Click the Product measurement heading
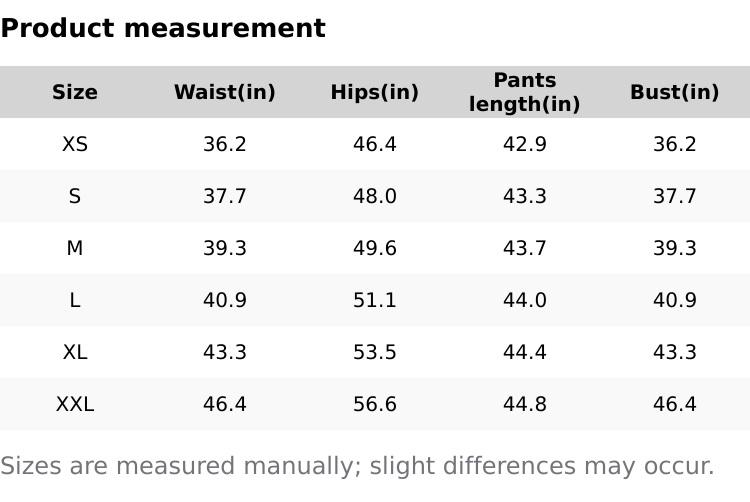 (163, 28)
